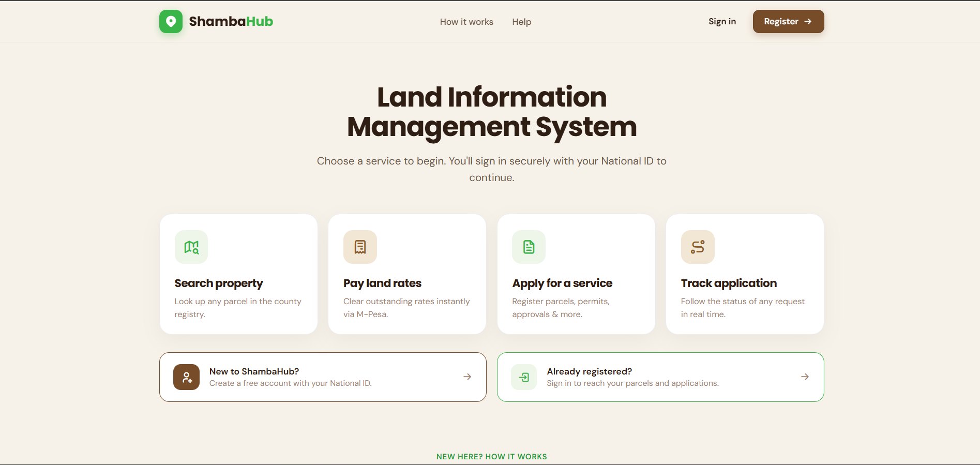Open the Track application title
Image resolution: width=980 pixels, height=465 pixels.
(729, 283)
